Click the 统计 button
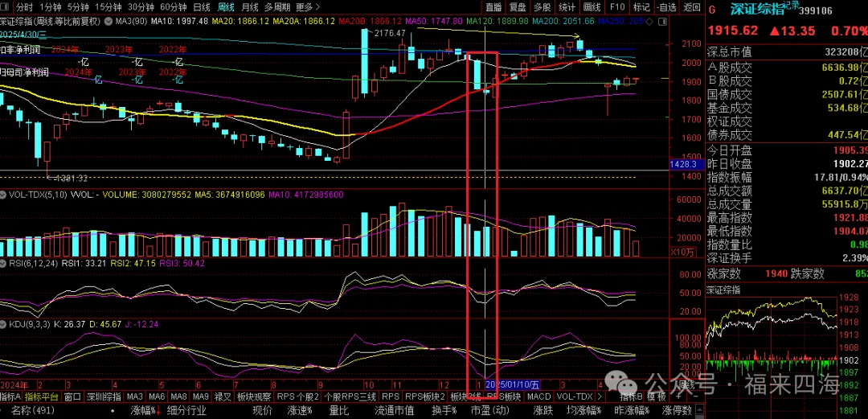The width and height of the screenshot is (868, 419). tap(567, 8)
